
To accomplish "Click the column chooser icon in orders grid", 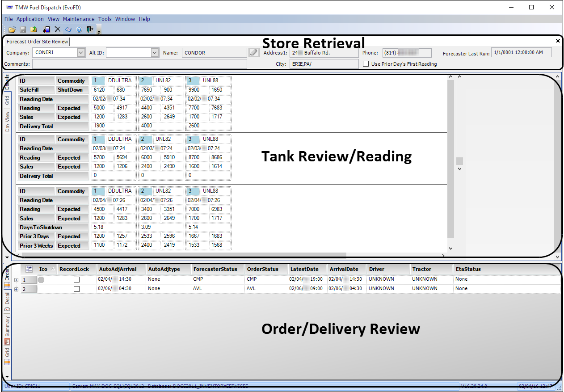I will [x=29, y=269].
